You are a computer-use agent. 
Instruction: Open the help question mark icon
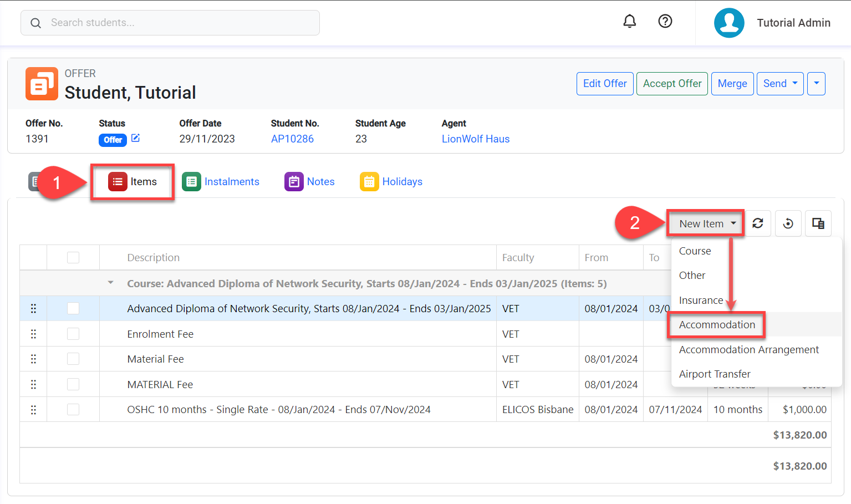point(665,22)
